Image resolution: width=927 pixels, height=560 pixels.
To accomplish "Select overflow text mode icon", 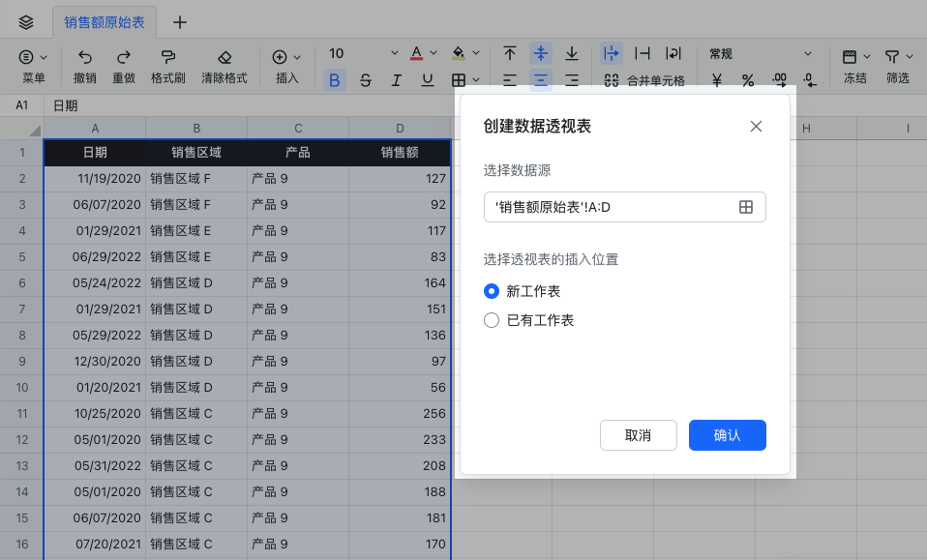I will coord(612,53).
